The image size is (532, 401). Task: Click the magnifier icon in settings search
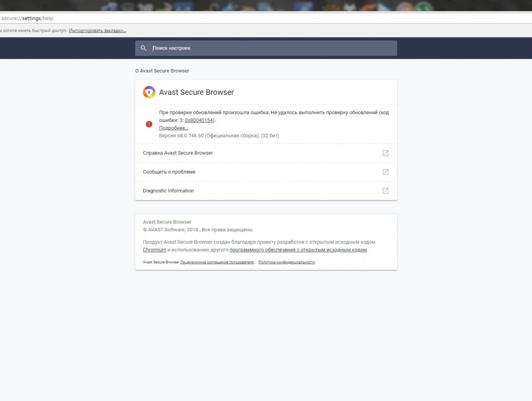143,48
